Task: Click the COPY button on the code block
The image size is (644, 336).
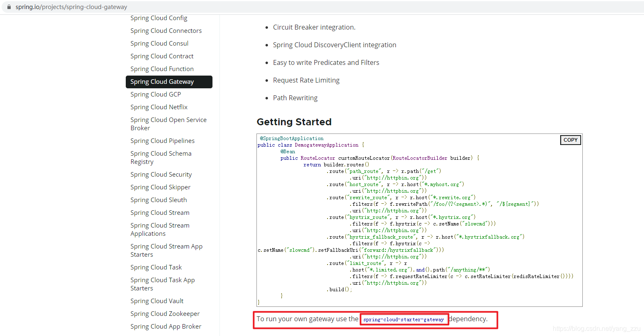Action: (x=570, y=140)
